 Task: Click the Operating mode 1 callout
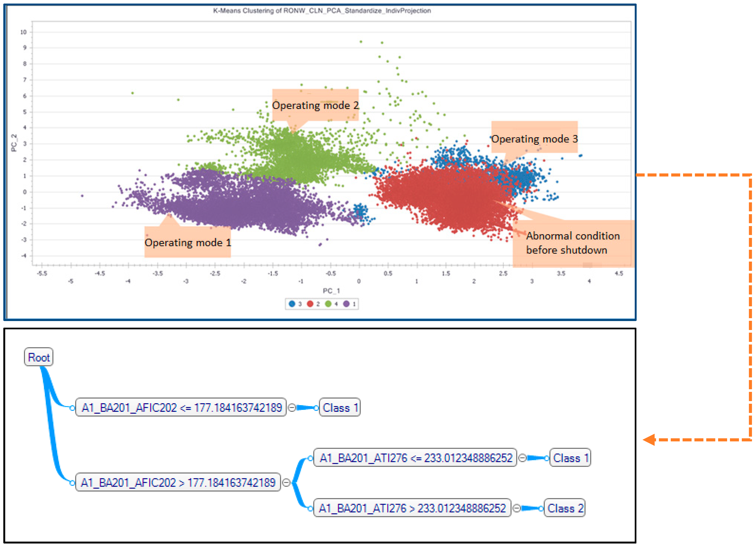point(188,242)
